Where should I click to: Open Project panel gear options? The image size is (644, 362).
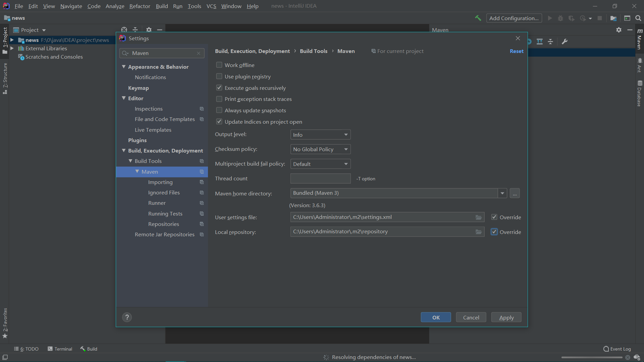pyautogui.click(x=149, y=30)
